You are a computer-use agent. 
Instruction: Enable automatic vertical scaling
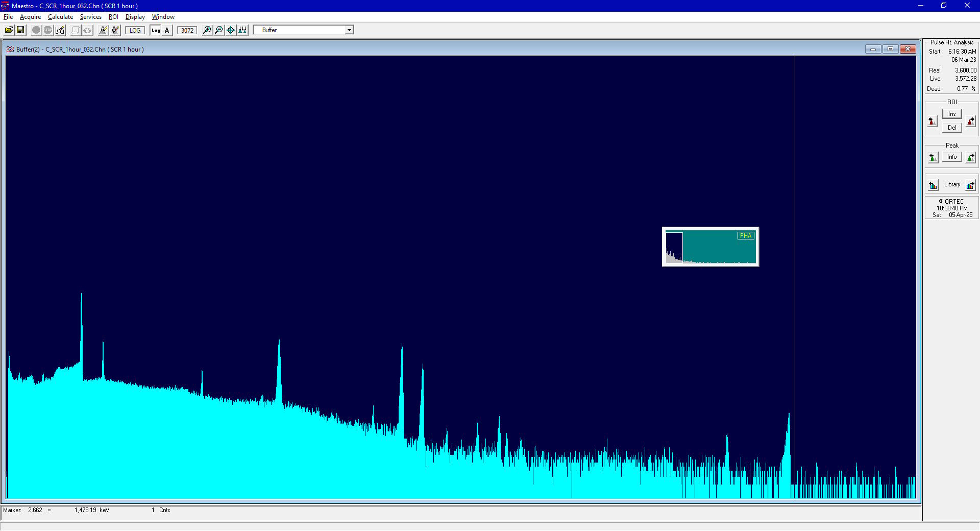(167, 30)
